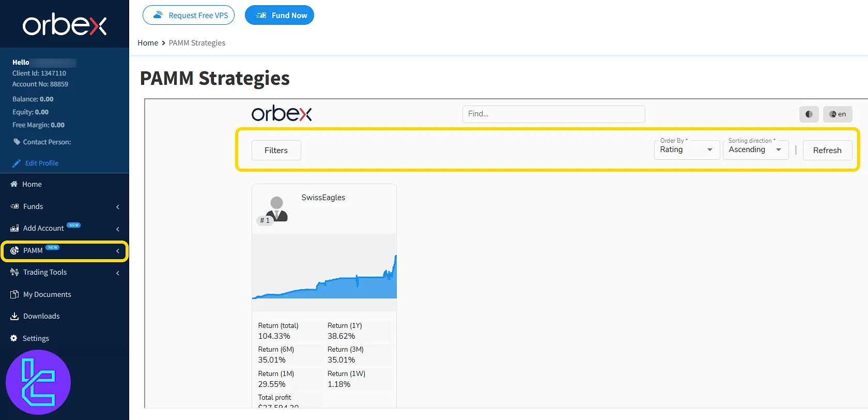Click the globe icon beside en
The height and width of the screenshot is (420, 868).
pyautogui.click(x=833, y=114)
